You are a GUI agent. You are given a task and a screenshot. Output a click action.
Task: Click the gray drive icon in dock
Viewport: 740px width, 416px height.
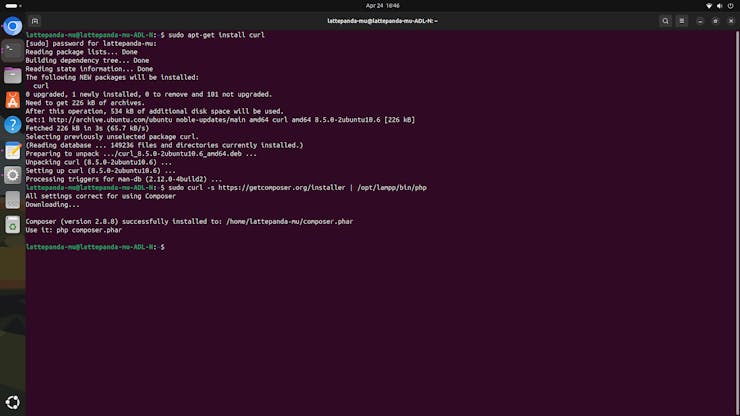click(x=13, y=200)
